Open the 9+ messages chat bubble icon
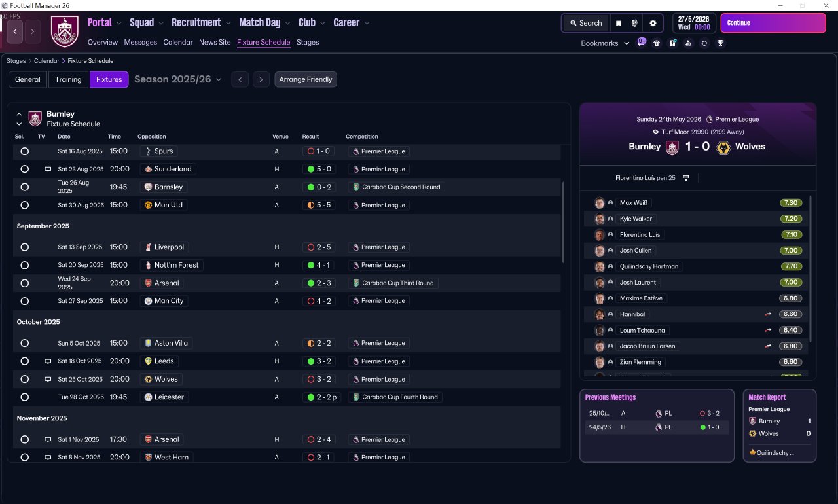838x504 pixels. click(642, 43)
